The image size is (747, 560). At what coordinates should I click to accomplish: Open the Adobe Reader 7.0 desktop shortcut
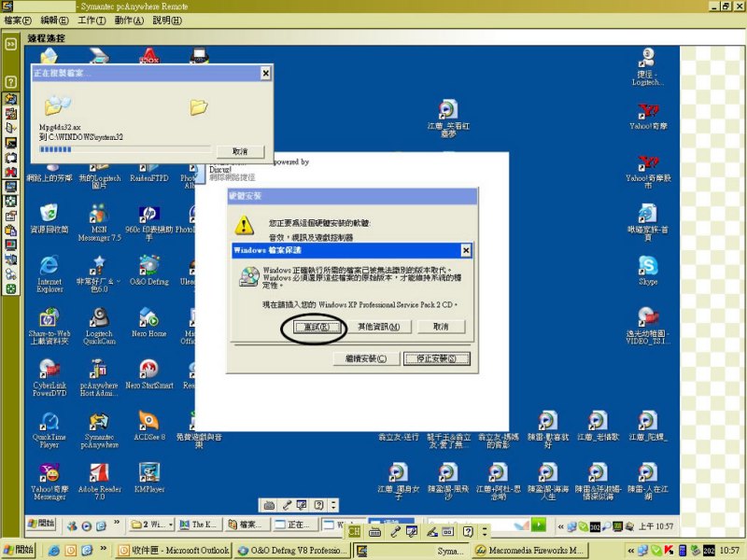99,482
